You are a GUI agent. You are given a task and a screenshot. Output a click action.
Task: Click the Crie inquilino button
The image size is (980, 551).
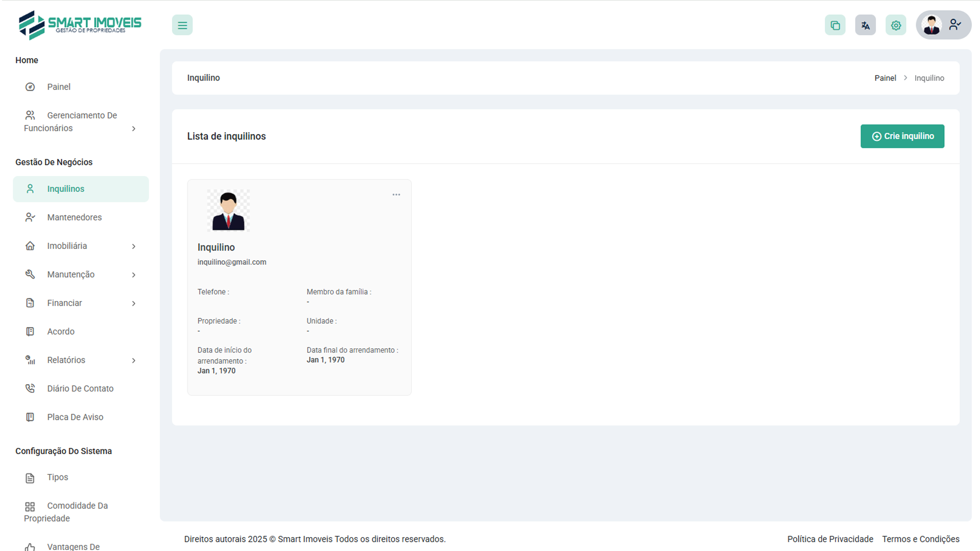pos(902,136)
